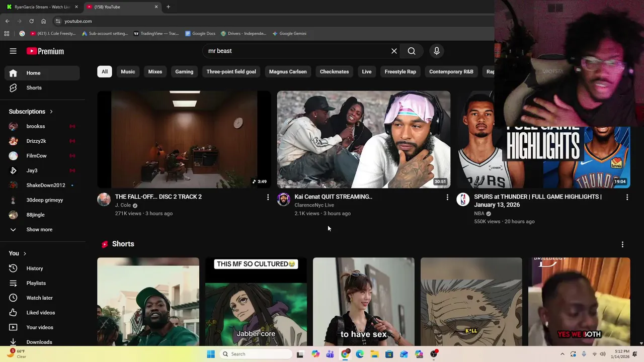Select the Three-point field goal chip

231,71
